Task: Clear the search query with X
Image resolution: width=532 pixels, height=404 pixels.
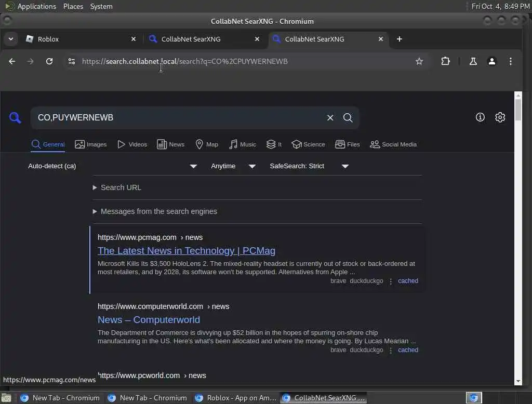Action: click(x=330, y=118)
